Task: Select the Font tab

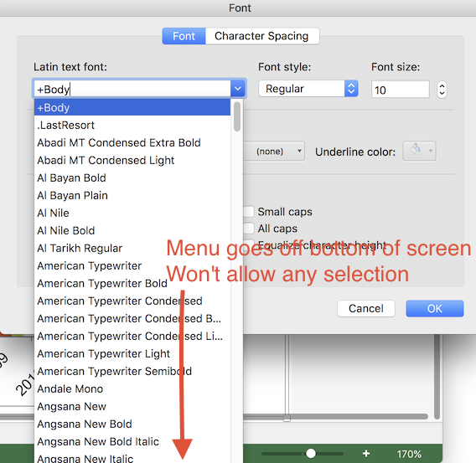Action: click(x=184, y=36)
